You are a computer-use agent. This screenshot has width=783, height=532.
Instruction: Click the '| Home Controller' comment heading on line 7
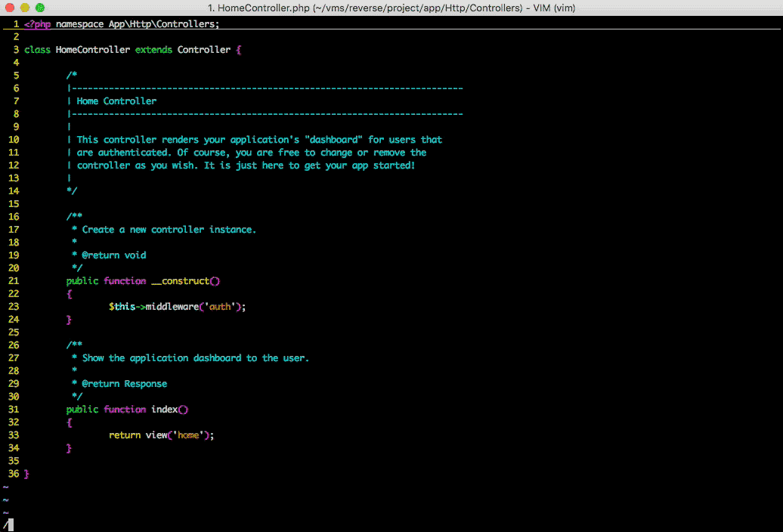coord(111,101)
